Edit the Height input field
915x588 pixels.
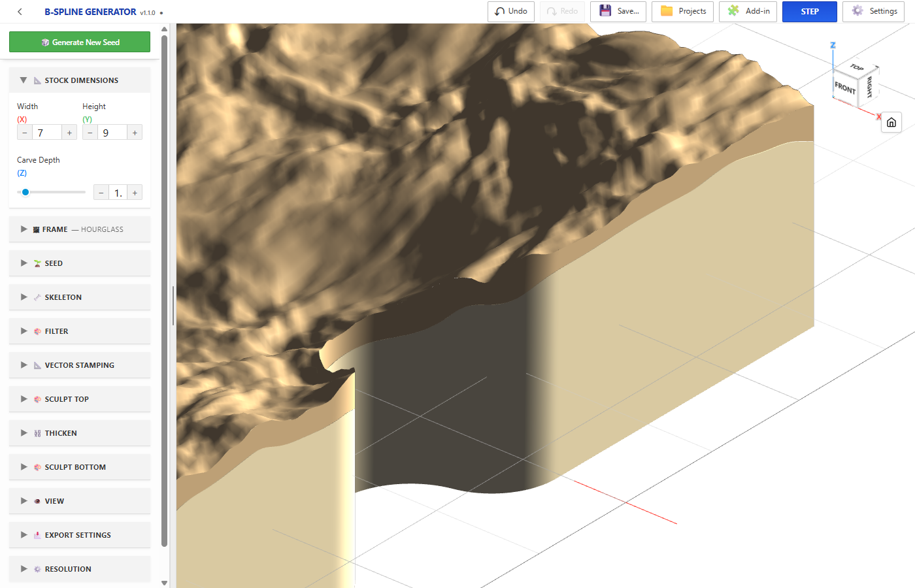coord(112,133)
